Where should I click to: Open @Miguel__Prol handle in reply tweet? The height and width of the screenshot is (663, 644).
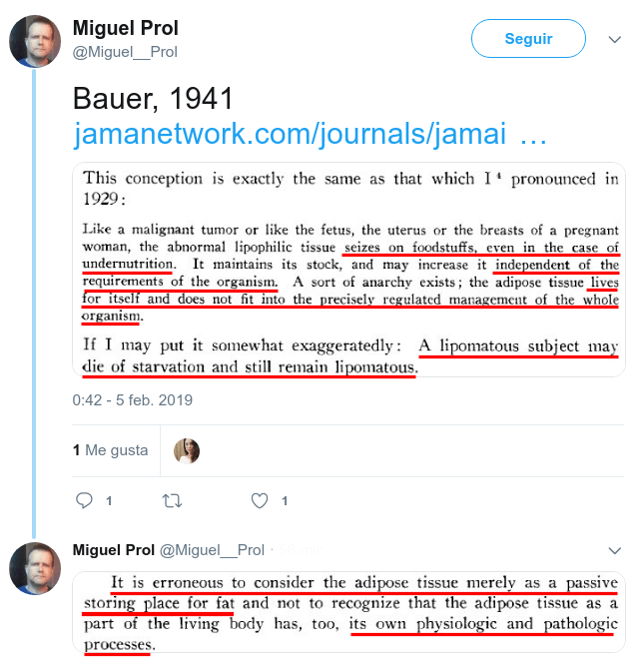(212, 550)
